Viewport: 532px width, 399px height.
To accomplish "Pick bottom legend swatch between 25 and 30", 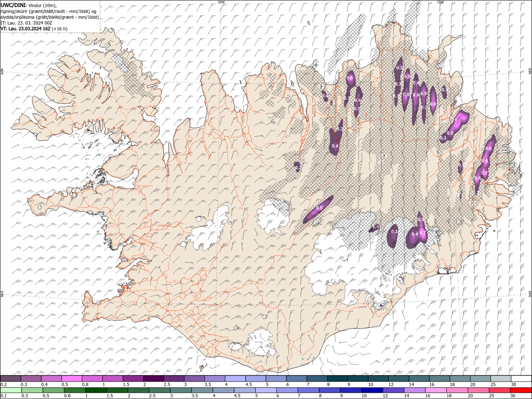I will 500,390.
